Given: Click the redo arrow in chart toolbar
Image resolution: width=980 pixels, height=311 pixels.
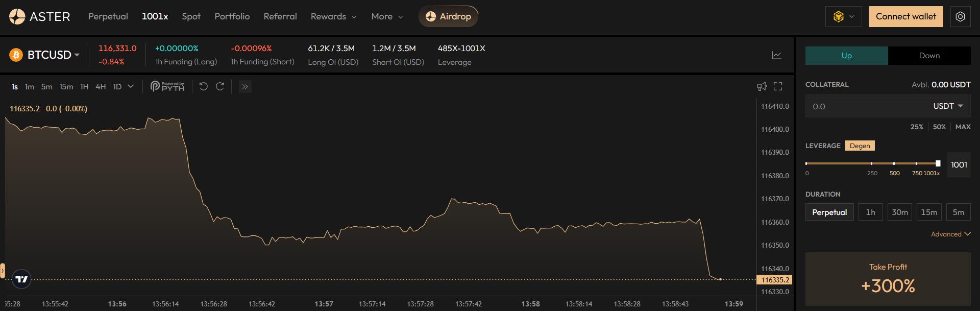Looking at the screenshot, I should coord(220,86).
